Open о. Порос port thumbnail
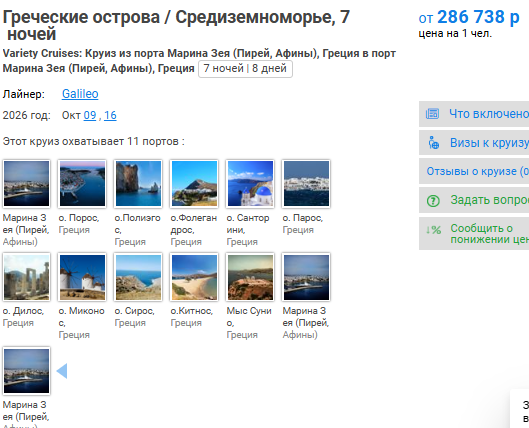The height and width of the screenshot is (428, 529). [x=82, y=183]
